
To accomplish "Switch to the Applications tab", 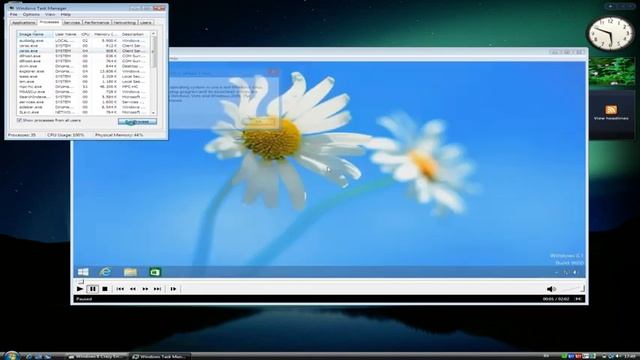I will (x=24, y=22).
